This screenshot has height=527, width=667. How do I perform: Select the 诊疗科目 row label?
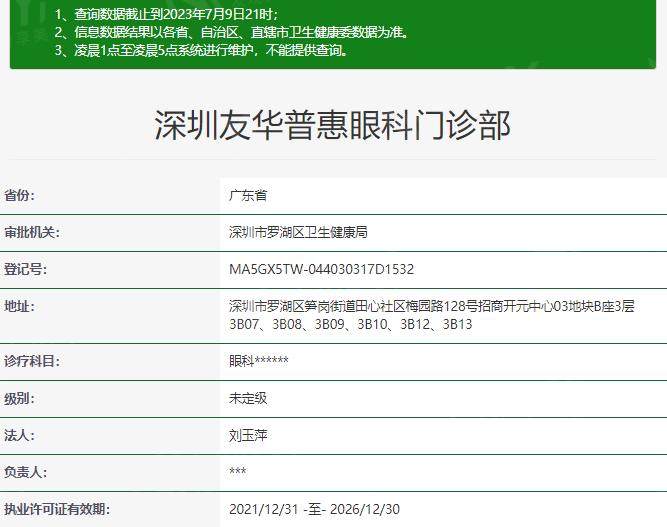(x=32, y=361)
